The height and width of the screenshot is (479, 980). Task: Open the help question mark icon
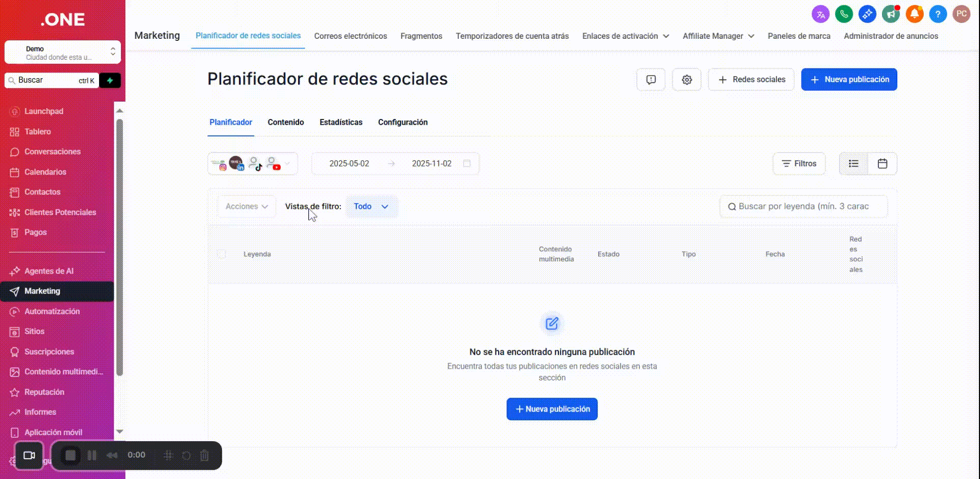(x=938, y=14)
